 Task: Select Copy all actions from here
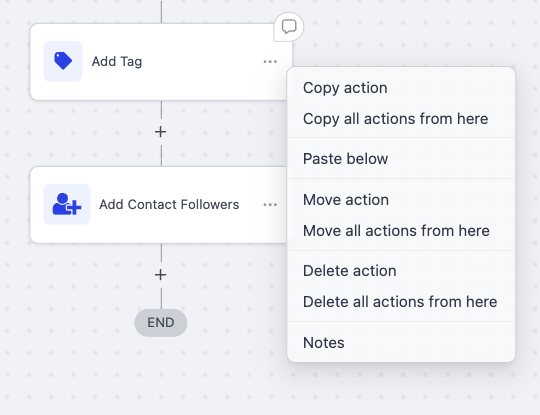[395, 119]
